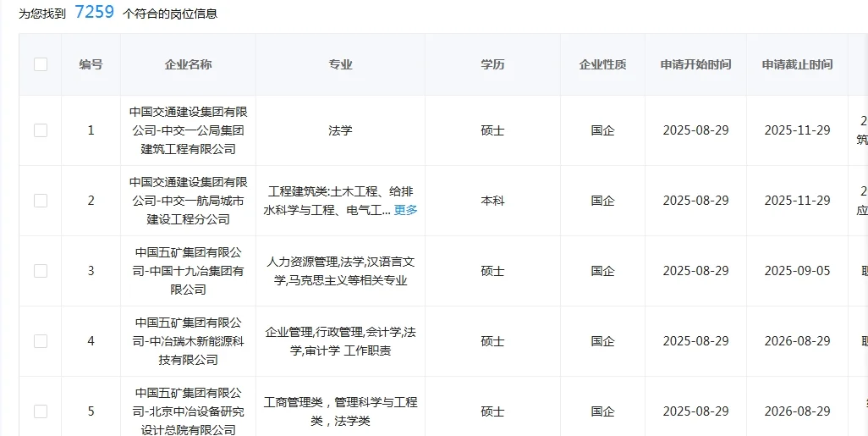868x436 pixels.
Task: Expand majors with the 更多 link
Action: point(405,210)
